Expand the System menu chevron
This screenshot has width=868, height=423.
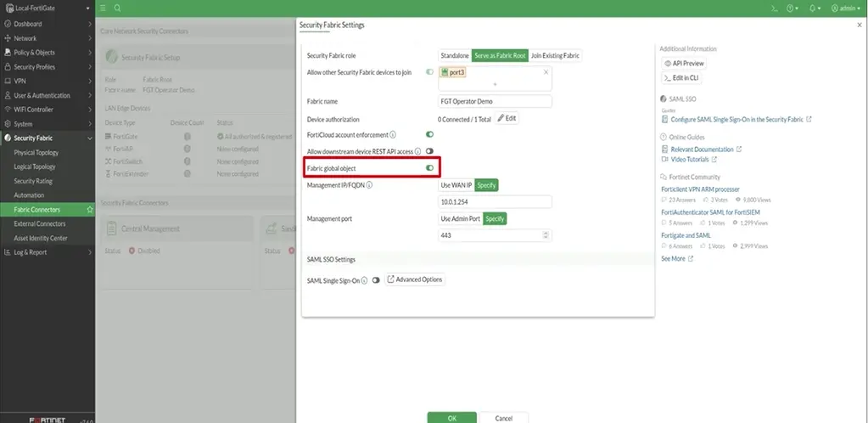(90, 124)
